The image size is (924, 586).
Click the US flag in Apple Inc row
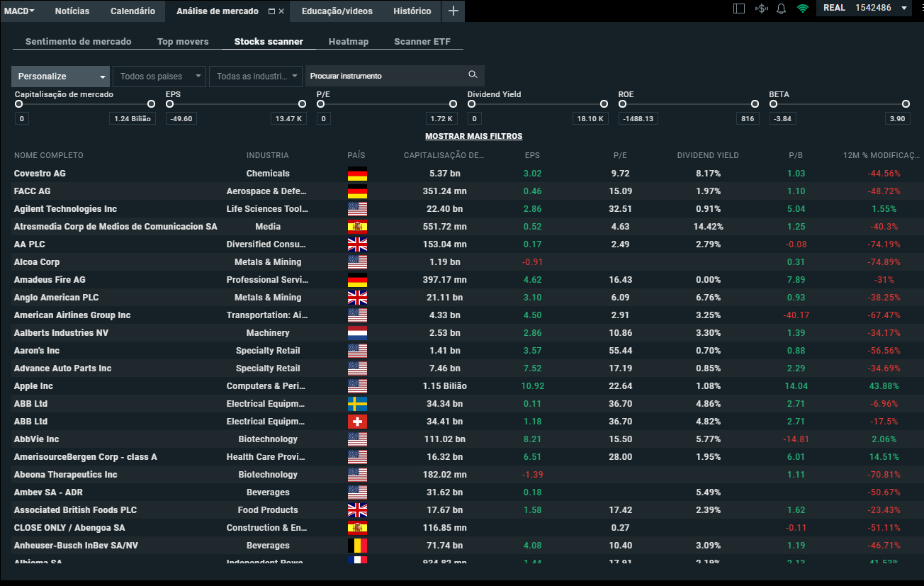pos(357,386)
